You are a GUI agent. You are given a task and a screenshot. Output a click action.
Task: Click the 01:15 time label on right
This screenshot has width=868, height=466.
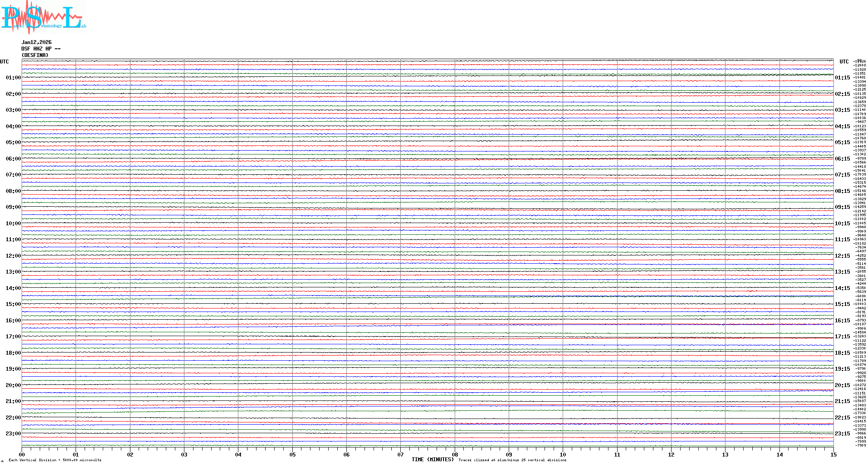click(x=842, y=78)
